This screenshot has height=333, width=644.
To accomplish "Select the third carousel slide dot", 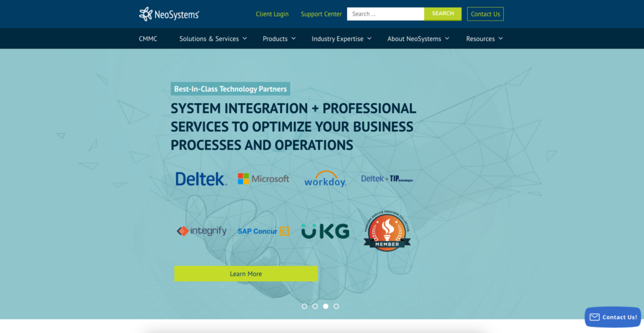I will [326, 306].
